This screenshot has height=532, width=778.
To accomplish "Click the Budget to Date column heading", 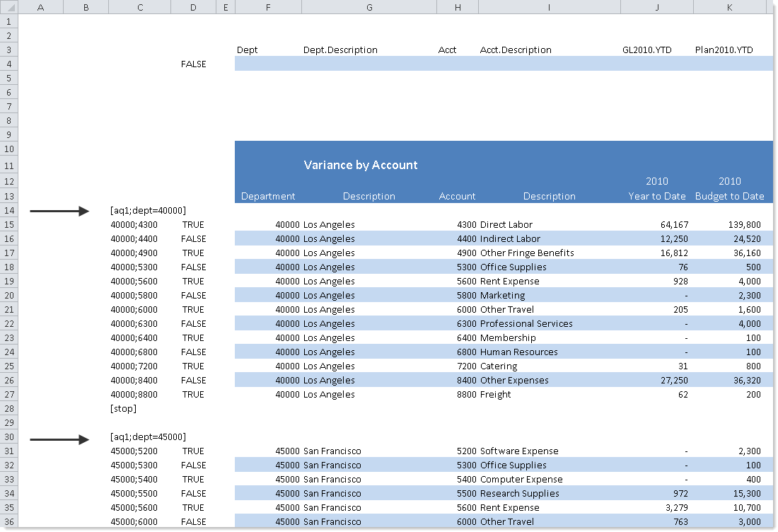I will (729, 197).
